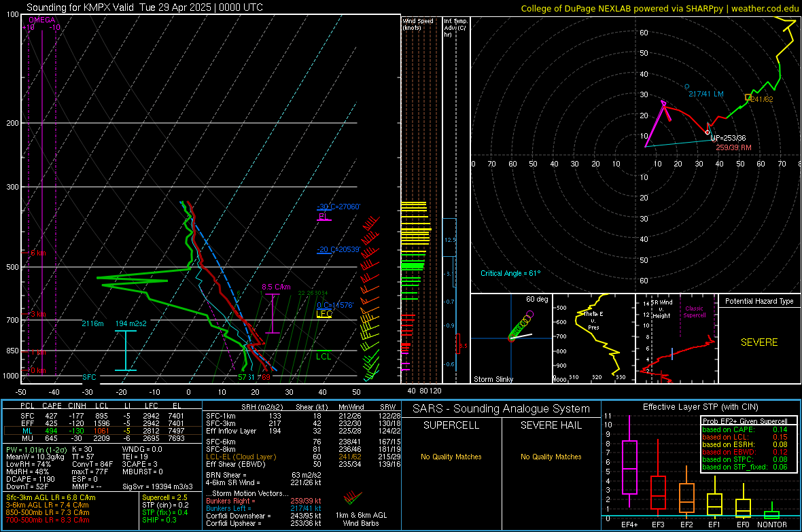Screen dimensions: 802x532
Task: Select the EFF parcel row
Action: (x=103, y=423)
